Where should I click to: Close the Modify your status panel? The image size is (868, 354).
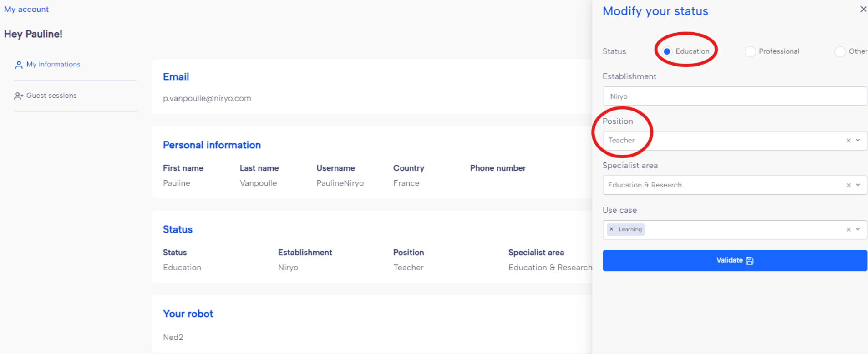click(863, 9)
